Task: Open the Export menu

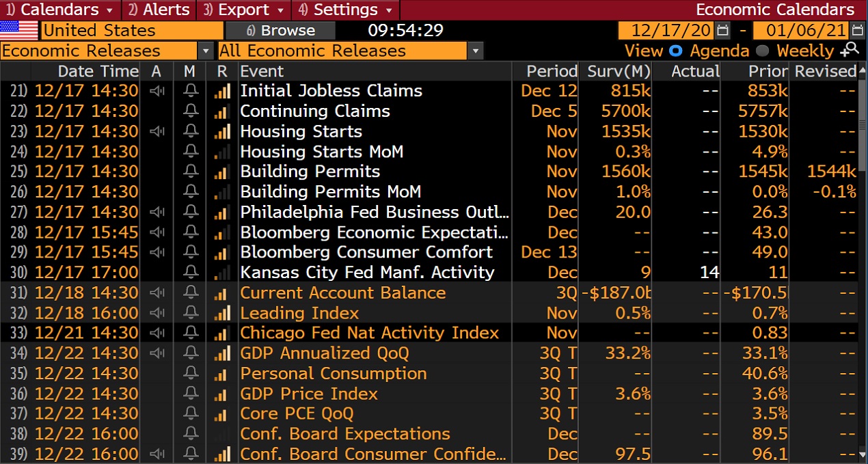Action: coord(243,10)
